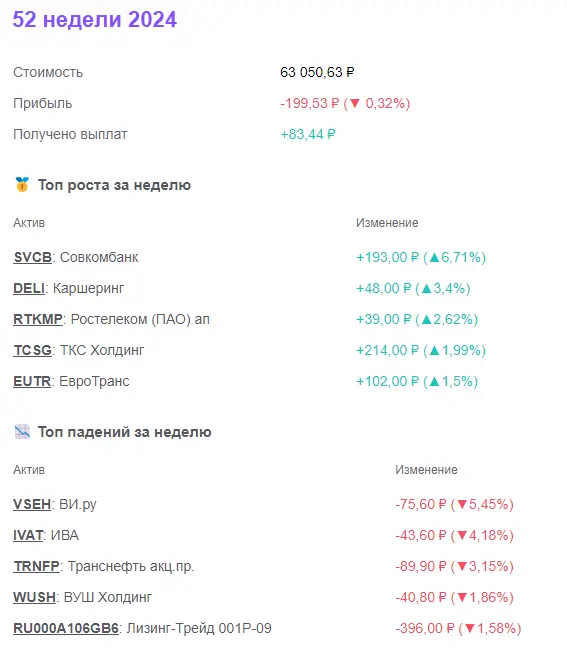This screenshot has height=667, width=567.
Task: Click the Лизинг-Трейд change -396,00 ₽
Action: [425, 628]
